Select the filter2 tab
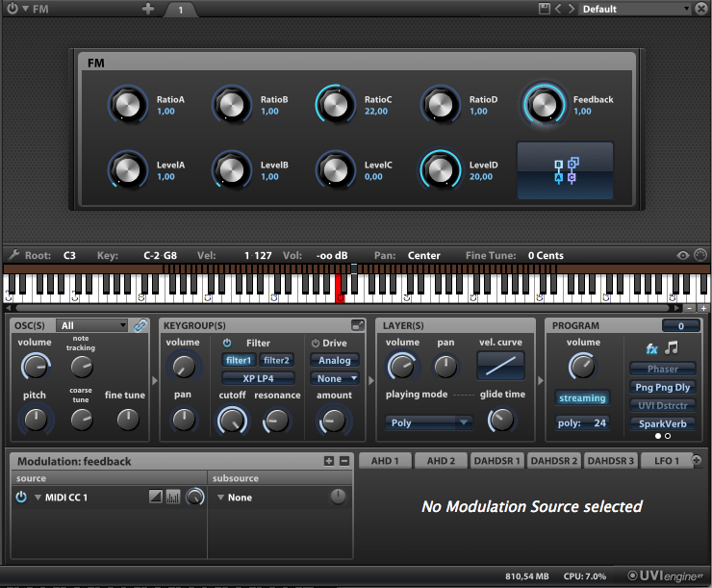 [x=276, y=361]
